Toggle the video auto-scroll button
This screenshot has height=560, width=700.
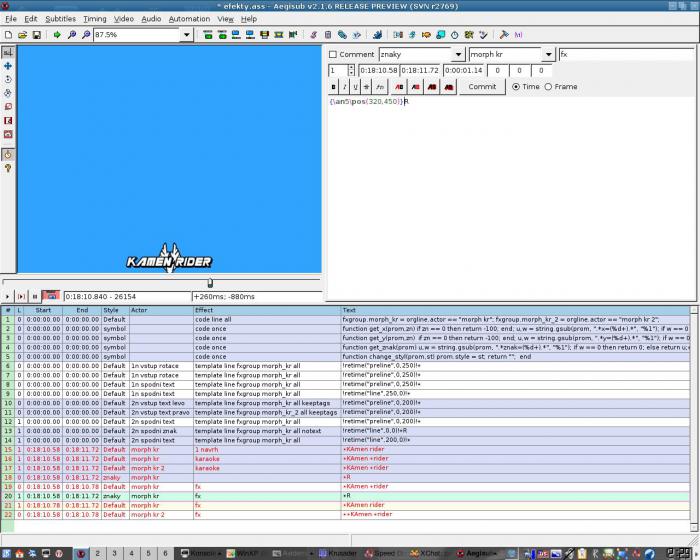pos(50,296)
